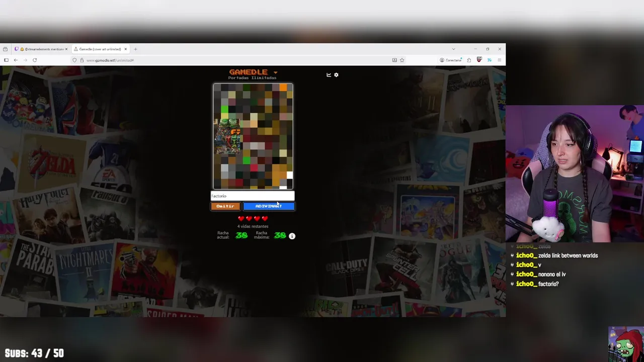Toggle the browser sidebar icon
This screenshot has height=362, width=644.
[x=6, y=60]
